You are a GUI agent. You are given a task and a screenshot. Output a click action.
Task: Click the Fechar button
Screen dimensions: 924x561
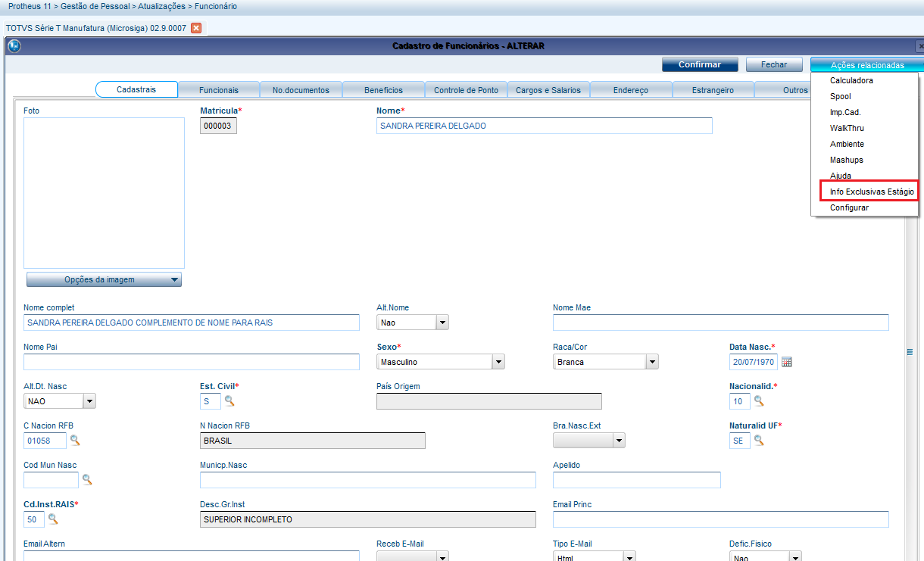point(774,65)
